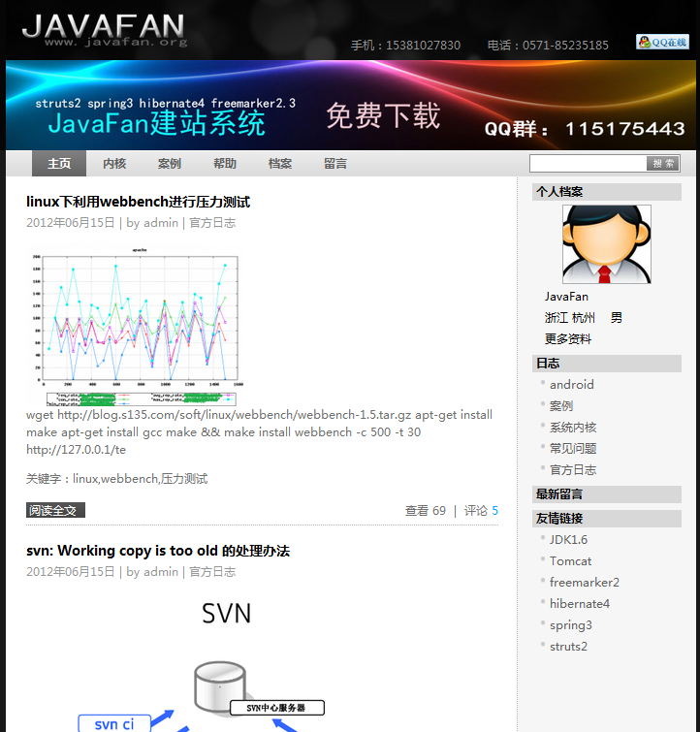Click the phone number 0571-85235185
The width and height of the screenshot is (700, 732).
[565, 46]
